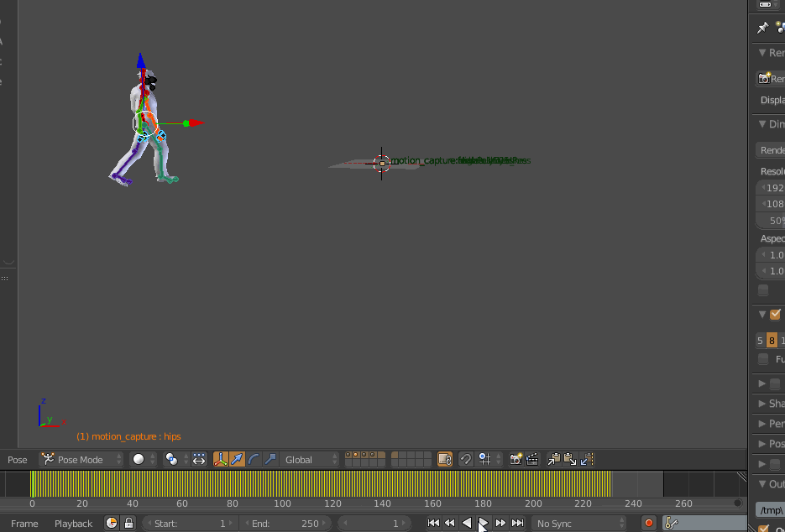Click the Start frame field
Viewport: 785px width, 532px height.
point(191,524)
